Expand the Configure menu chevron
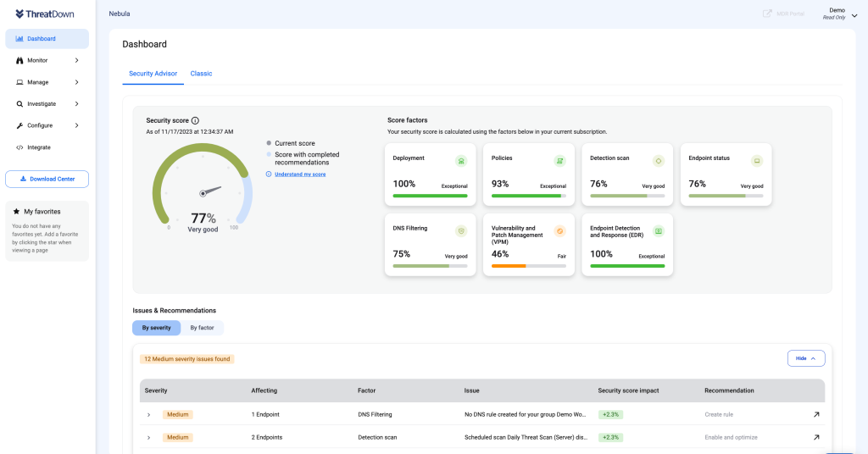The width and height of the screenshot is (868, 454). (76, 125)
